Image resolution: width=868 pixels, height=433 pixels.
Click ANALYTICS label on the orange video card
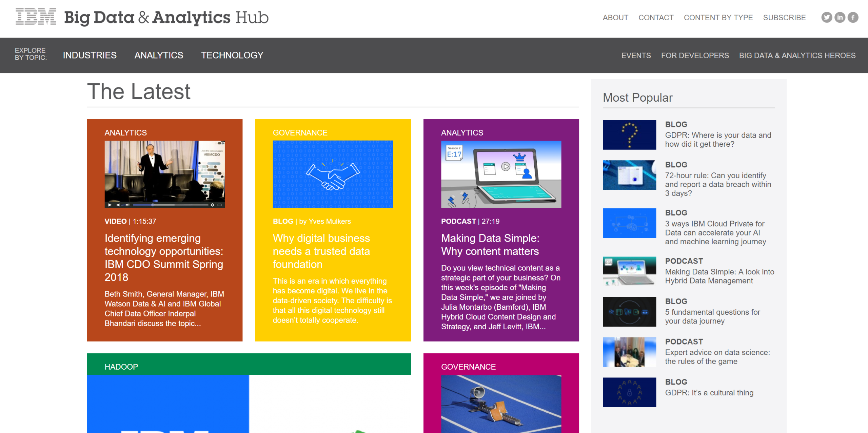[x=125, y=132]
